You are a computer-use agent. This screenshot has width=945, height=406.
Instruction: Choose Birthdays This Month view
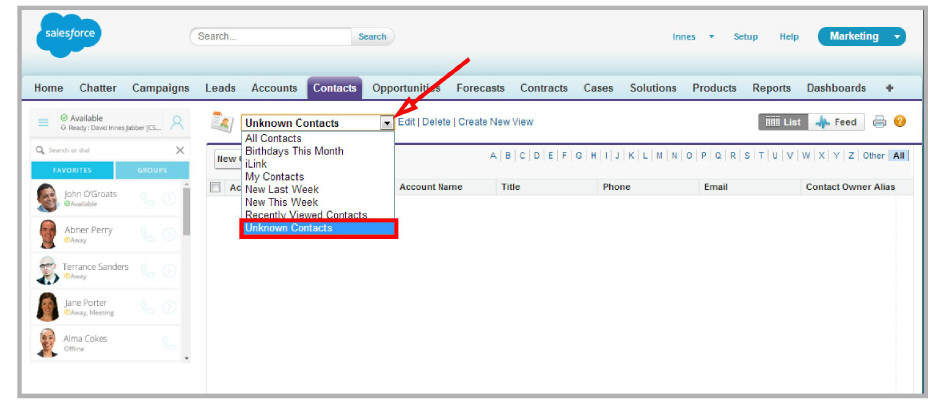[x=294, y=151]
